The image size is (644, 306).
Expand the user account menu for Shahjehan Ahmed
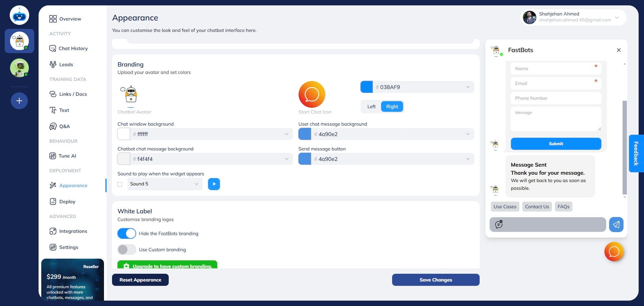click(x=616, y=17)
